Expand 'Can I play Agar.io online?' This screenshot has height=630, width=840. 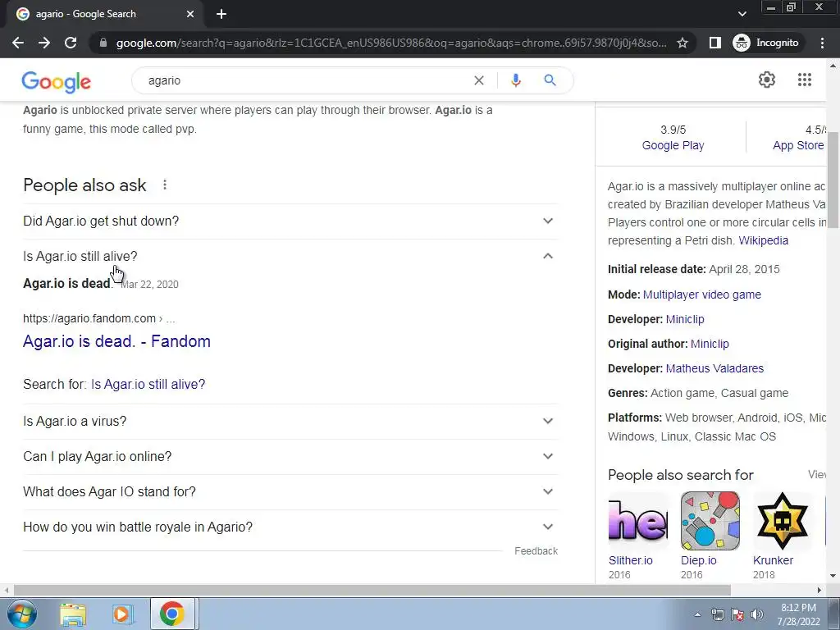290,456
